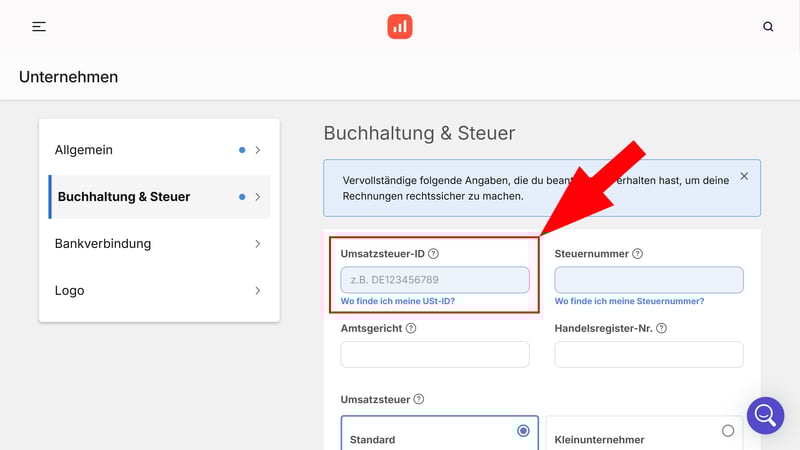Click the orange bar-chart app logo

tap(400, 27)
